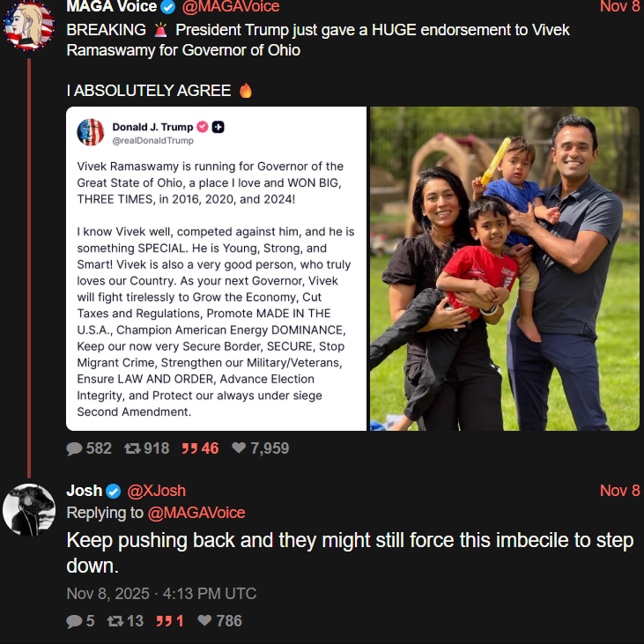This screenshot has height=644, width=644.
Task: Click the retweet icon showing 918
Action: click(x=132, y=448)
